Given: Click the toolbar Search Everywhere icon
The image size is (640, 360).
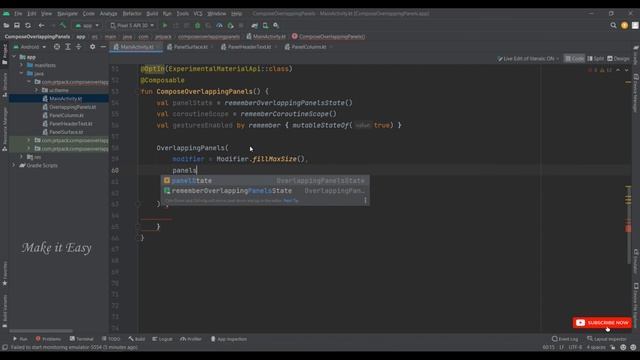Looking at the screenshot, I should 276,25.
